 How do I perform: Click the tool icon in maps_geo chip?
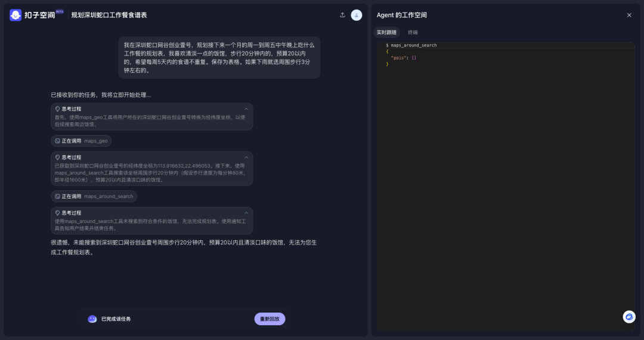pyautogui.click(x=58, y=141)
